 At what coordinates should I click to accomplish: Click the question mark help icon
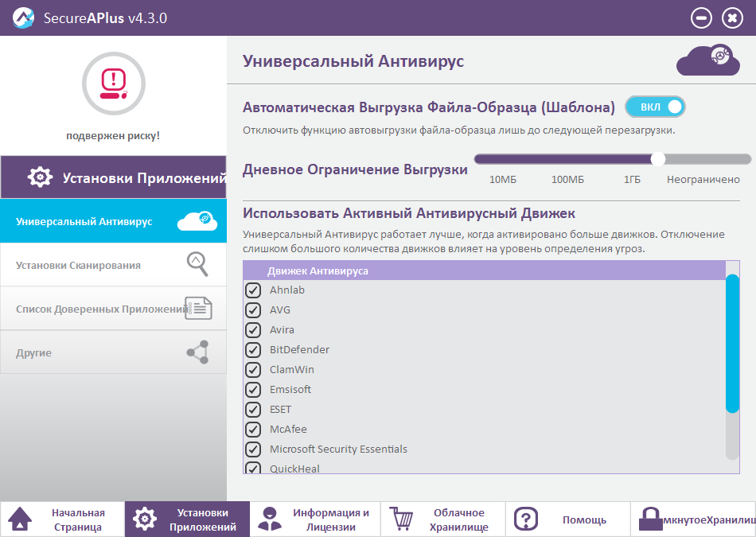tap(526, 519)
